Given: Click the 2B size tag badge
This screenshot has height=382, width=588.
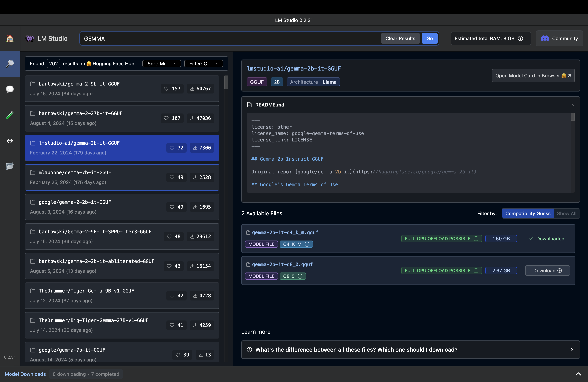Looking at the screenshot, I should point(277,82).
